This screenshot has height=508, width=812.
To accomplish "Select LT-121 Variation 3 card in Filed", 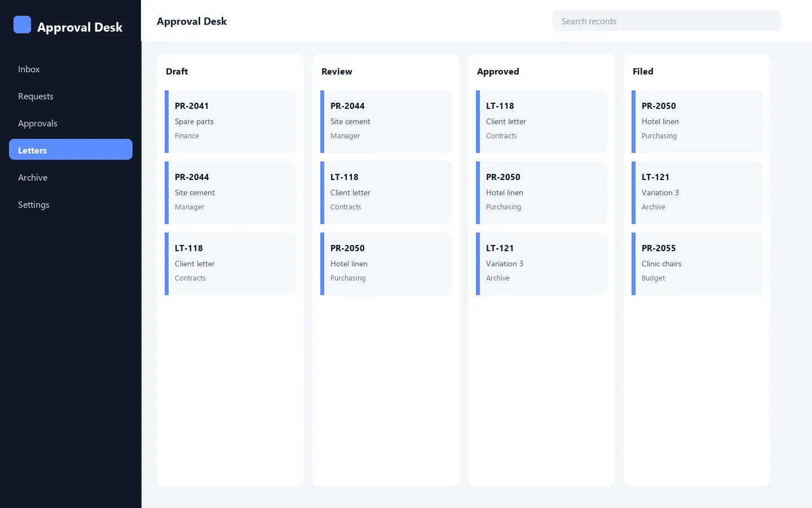I will tap(697, 192).
